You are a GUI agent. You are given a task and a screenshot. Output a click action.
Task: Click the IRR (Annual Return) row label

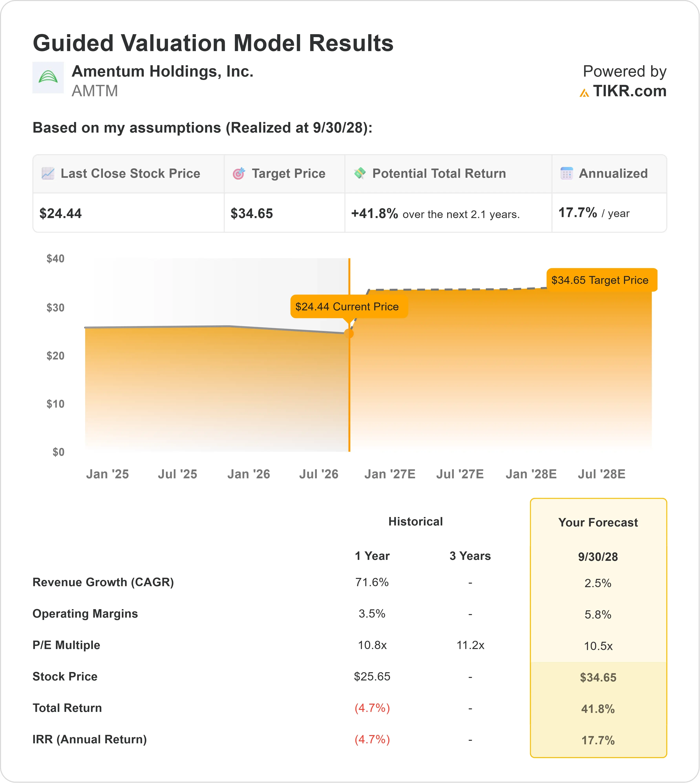tap(90, 740)
